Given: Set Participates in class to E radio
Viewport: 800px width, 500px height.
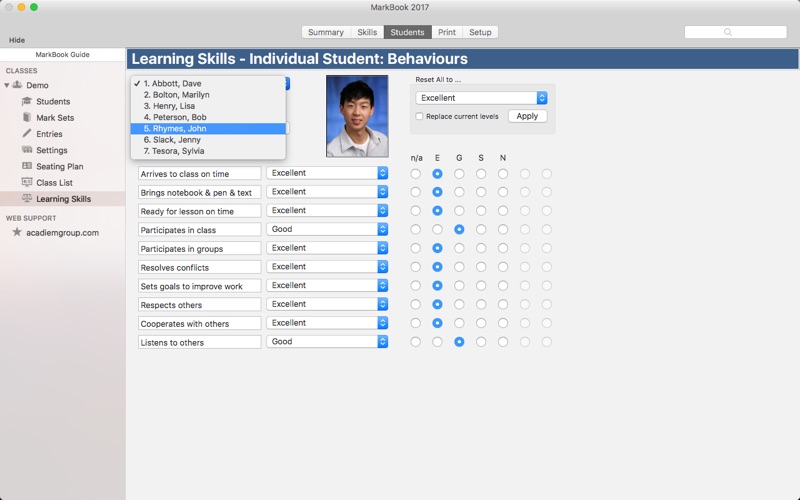Looking at the screenshot, I should (437, 230).
